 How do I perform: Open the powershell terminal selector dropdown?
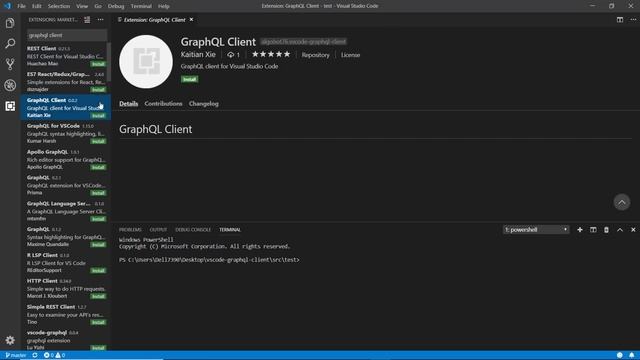click(x=536, y=230)
